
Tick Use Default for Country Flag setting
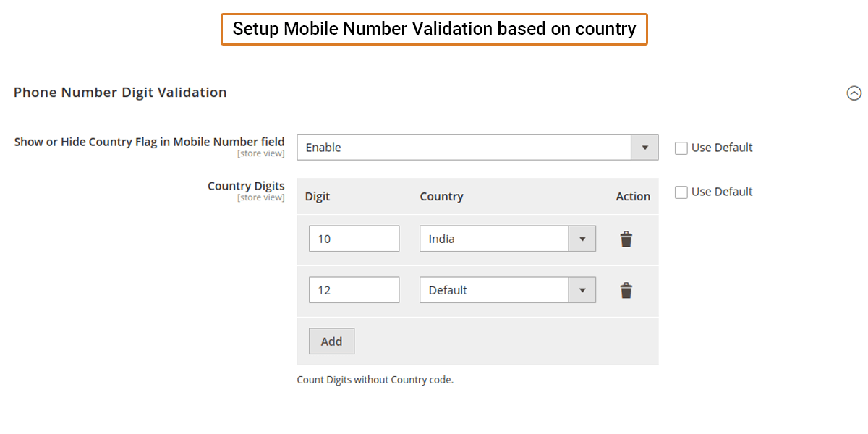point(681,148)
